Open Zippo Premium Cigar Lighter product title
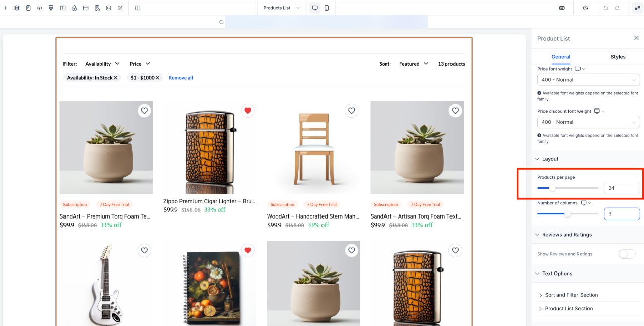The image size is (644, 326). 209,201
